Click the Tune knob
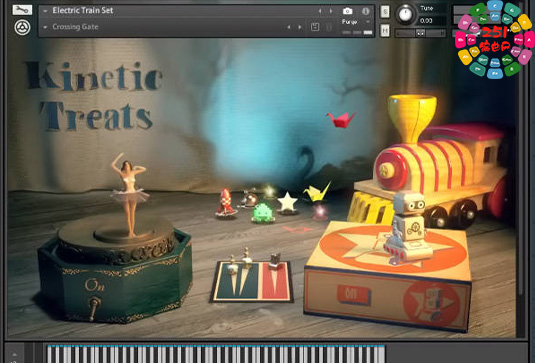This screenshot has width=535, height=363. 405,14
